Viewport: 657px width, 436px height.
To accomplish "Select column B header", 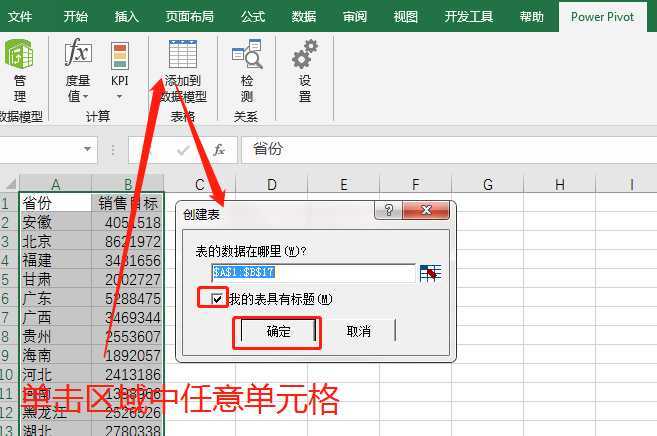I will tap(128, 184).
